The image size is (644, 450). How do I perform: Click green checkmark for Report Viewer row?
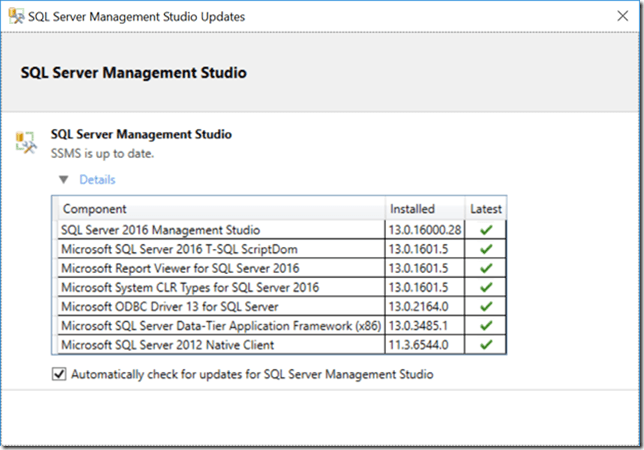(x=486, y=268)
